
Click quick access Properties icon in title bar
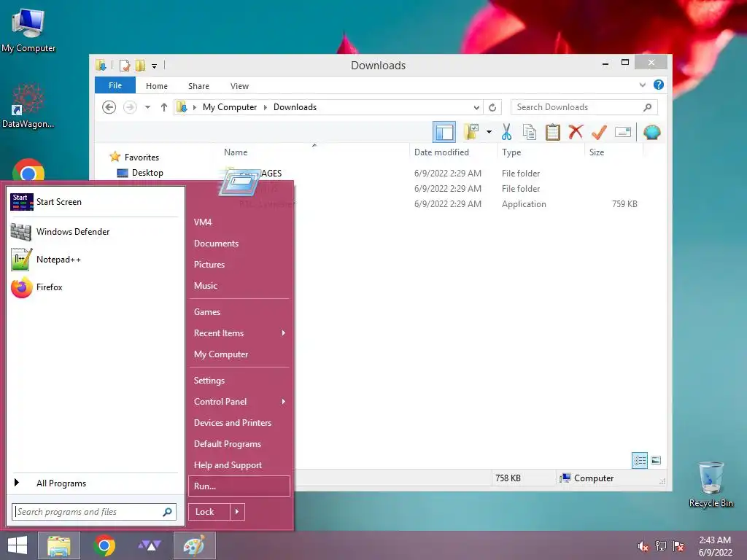coord(124,65)
